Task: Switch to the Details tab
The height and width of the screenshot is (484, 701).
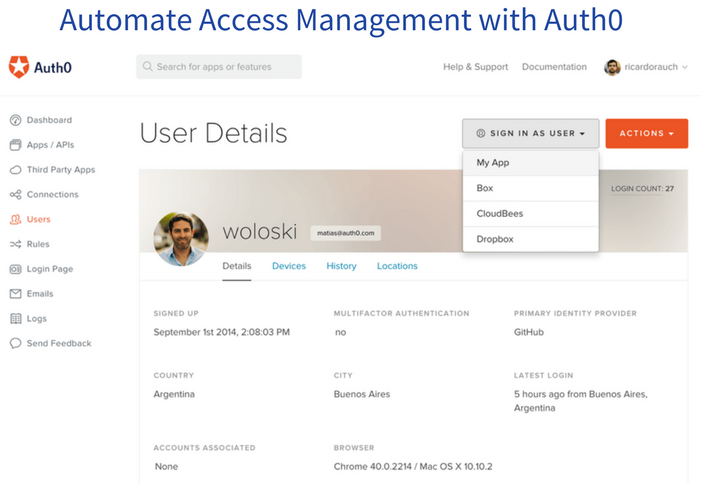Action: (237, 266)
